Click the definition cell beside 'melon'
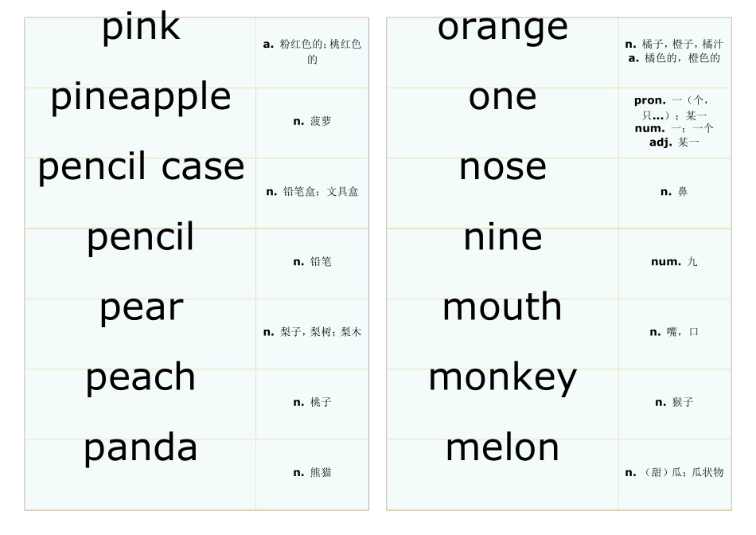 coord(674,472)
